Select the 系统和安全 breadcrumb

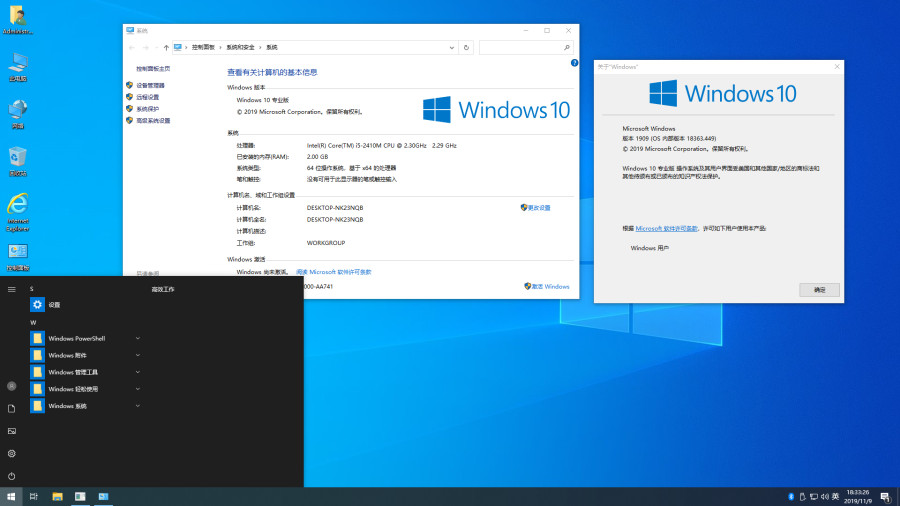(x=240, y=48)
